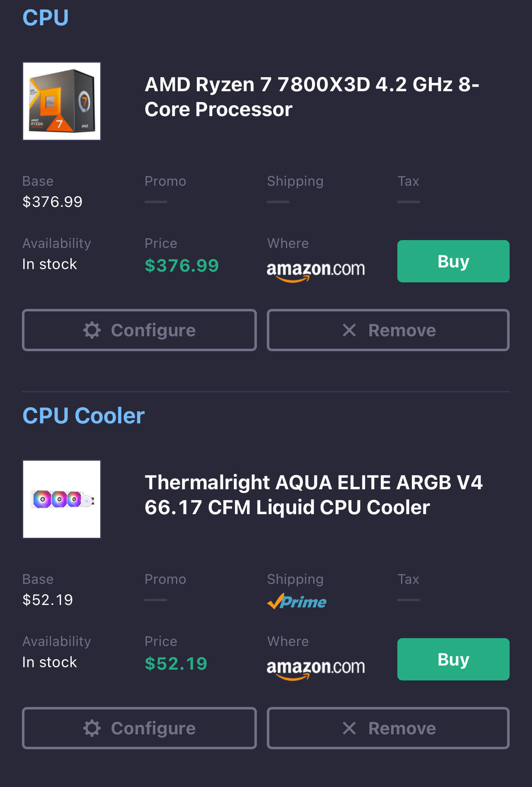This screenshot has height=787, width=532.
Task: Open the CPU category heading link
Action: click(x=46, y=17)
